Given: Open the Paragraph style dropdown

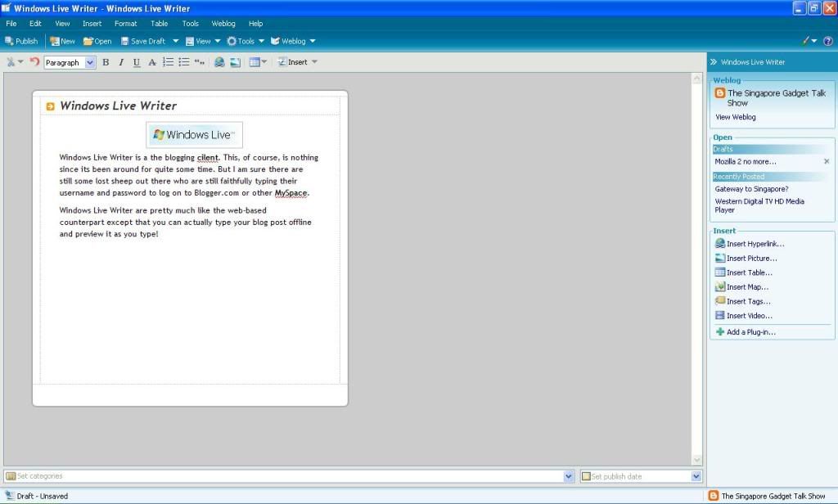Looking at the screenshot, I should pos(90,62).
